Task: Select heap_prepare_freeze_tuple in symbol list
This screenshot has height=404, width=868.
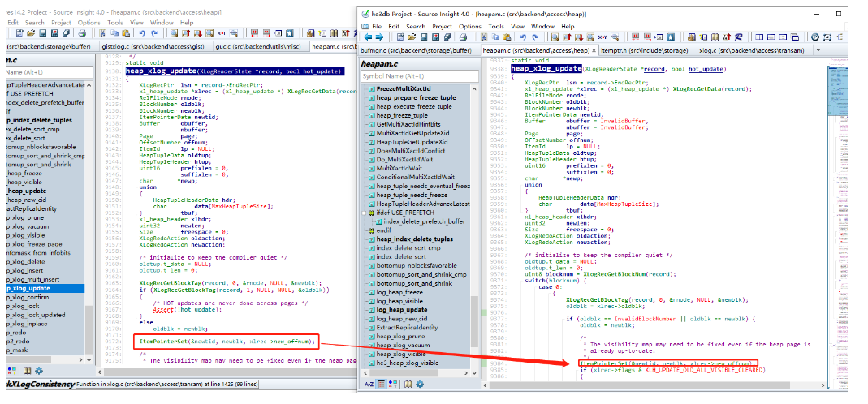Action: click(417, 97)
